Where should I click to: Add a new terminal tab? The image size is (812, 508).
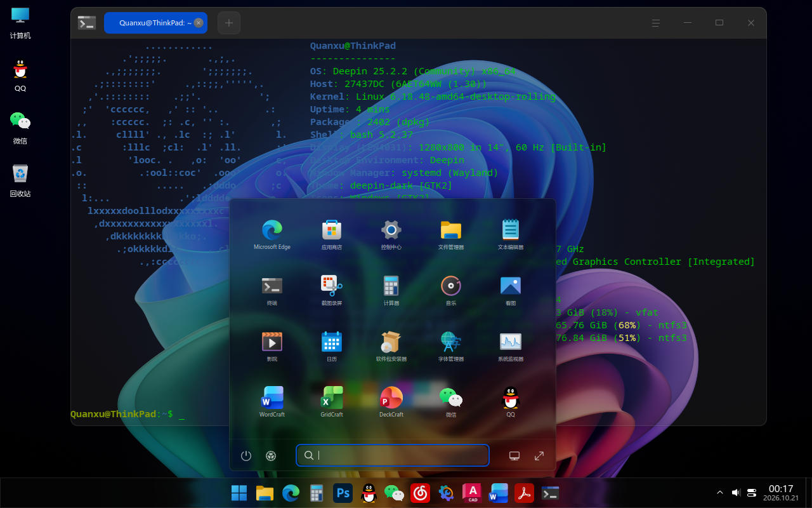(229, 23)
